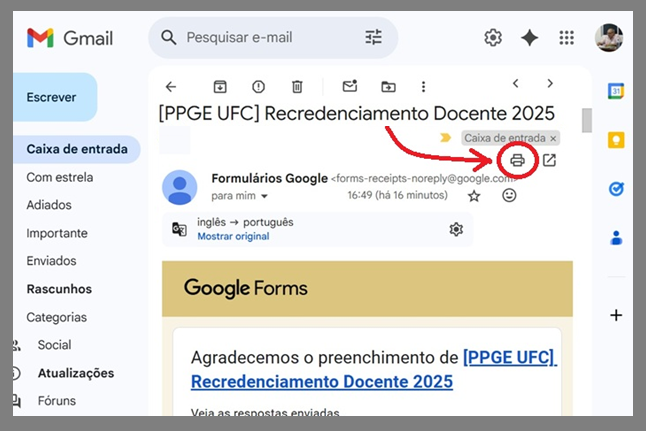Image resolution: width=646 pixels, height=431 pixels.
Task: Mark email as unread icon
Action: coord(349,86)
